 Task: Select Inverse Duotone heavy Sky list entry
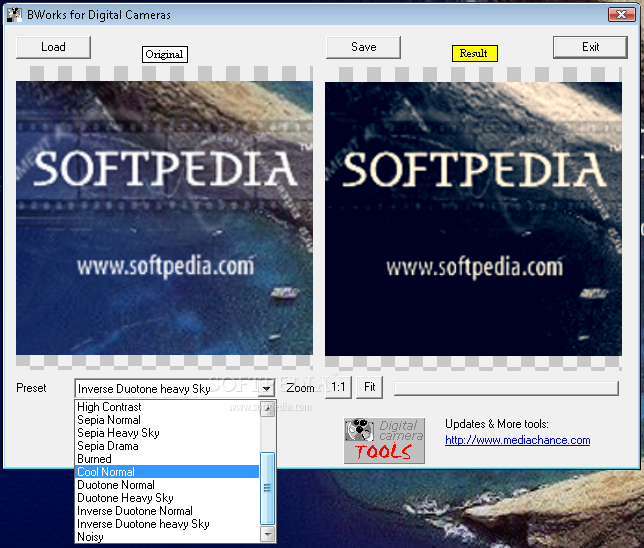pos(168,524)
